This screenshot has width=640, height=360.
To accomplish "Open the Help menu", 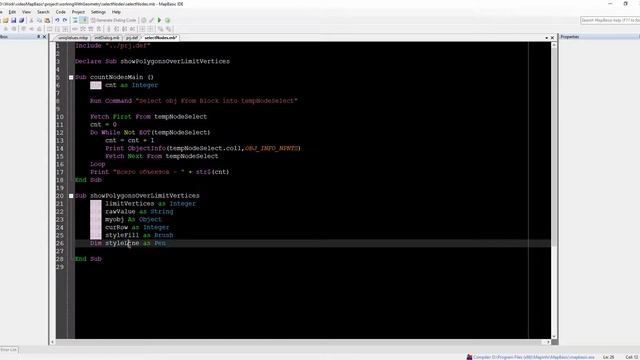I will click(x=116, y=12).
